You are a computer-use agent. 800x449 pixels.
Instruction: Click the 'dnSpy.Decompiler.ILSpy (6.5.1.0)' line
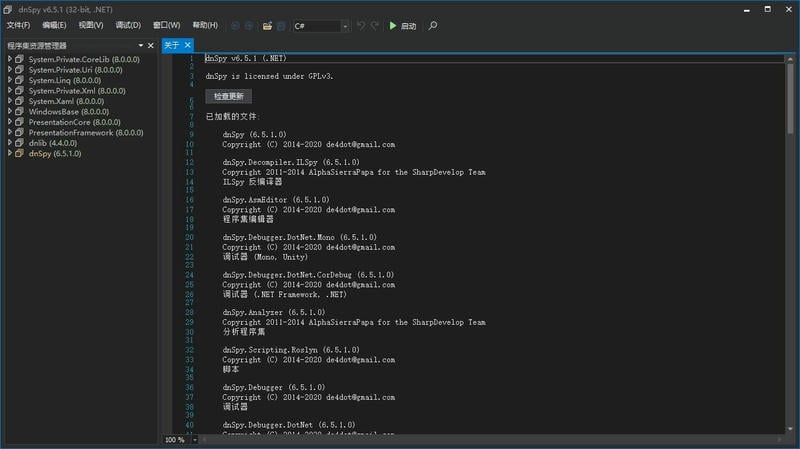pos(291,162)
